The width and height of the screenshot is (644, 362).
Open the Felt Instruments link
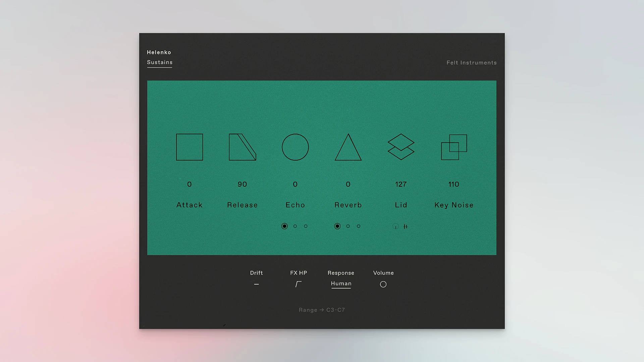pyautogui.click(x=472, y=63)
